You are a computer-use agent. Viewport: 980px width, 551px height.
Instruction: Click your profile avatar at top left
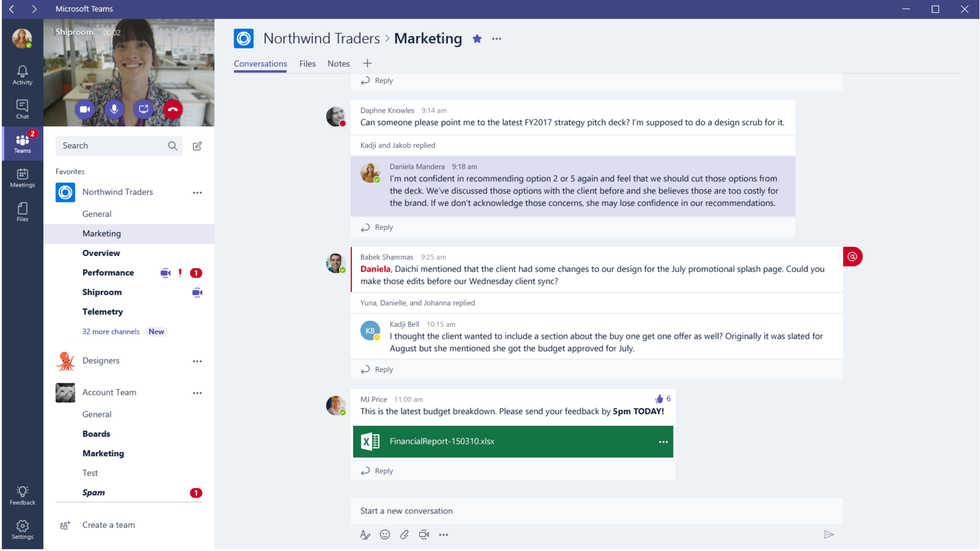tap(22, 38)
